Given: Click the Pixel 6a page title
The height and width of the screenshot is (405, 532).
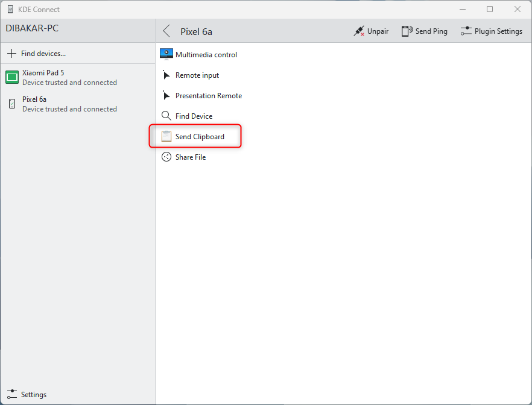Looking at the screenshot, I should click(196, 31).
